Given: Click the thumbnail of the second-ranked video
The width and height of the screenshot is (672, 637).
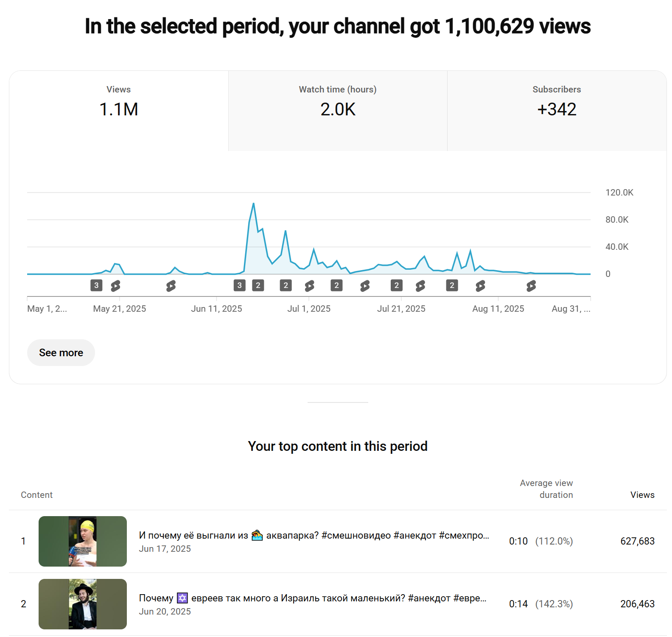Looking at the screenshot, I should pyautogui.click(x=83, y=604).
